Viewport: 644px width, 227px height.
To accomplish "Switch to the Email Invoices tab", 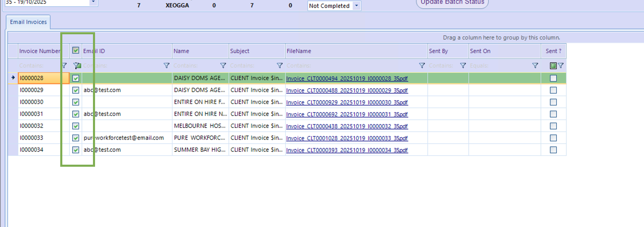I will point(29,22).
